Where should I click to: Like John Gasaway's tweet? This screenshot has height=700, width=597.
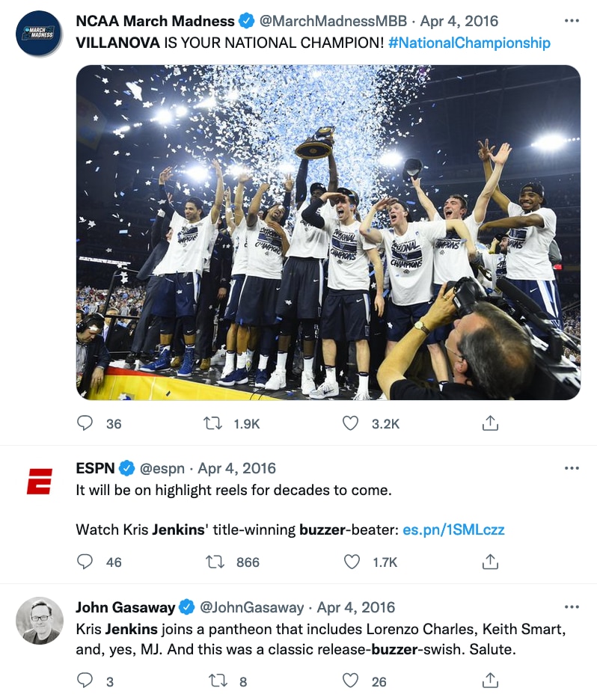351,681
